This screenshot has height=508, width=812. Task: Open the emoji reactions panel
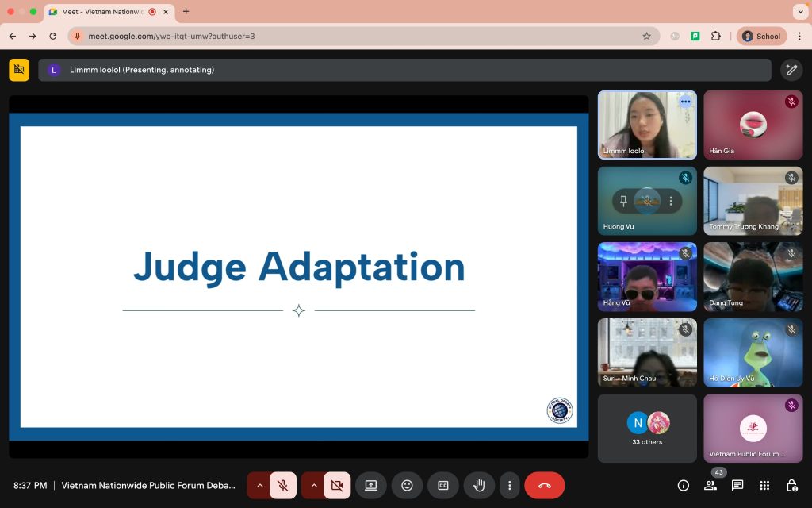(x=407, y=486)
